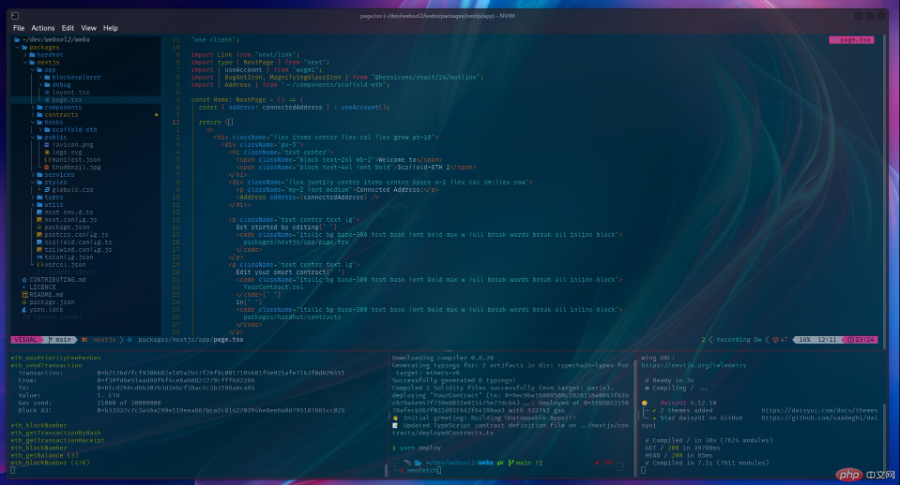Click the root webx folder icon

click(x=17, y=40)
